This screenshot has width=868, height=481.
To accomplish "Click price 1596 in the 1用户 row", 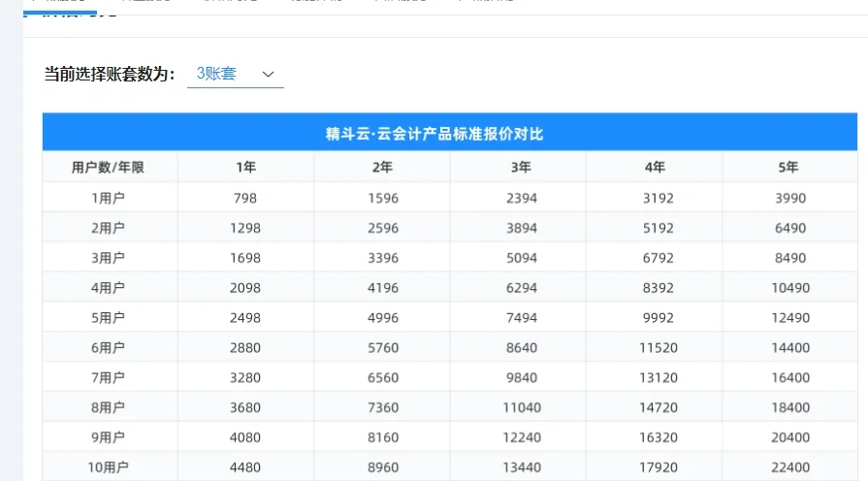I will click(x=383, y=198).
